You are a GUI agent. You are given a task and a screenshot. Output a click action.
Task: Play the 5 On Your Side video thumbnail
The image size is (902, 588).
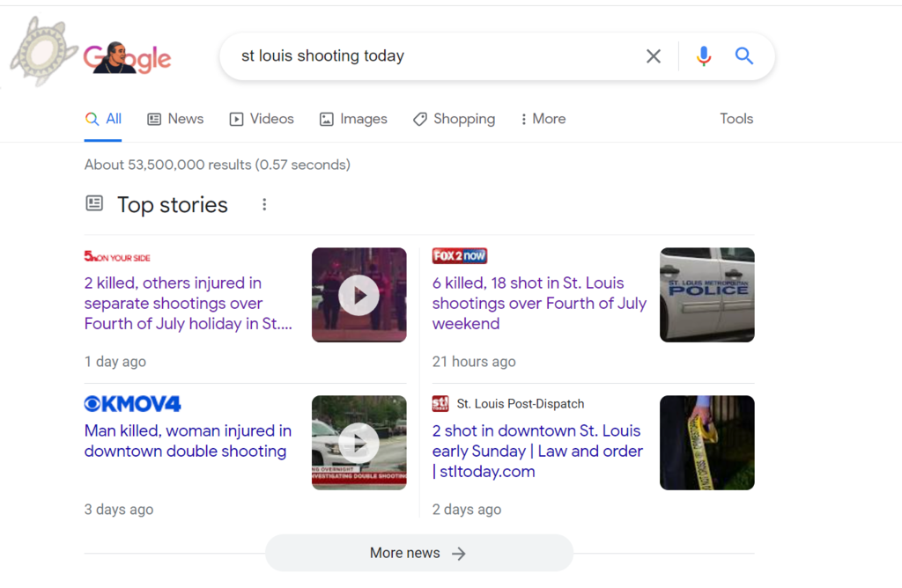359,295
